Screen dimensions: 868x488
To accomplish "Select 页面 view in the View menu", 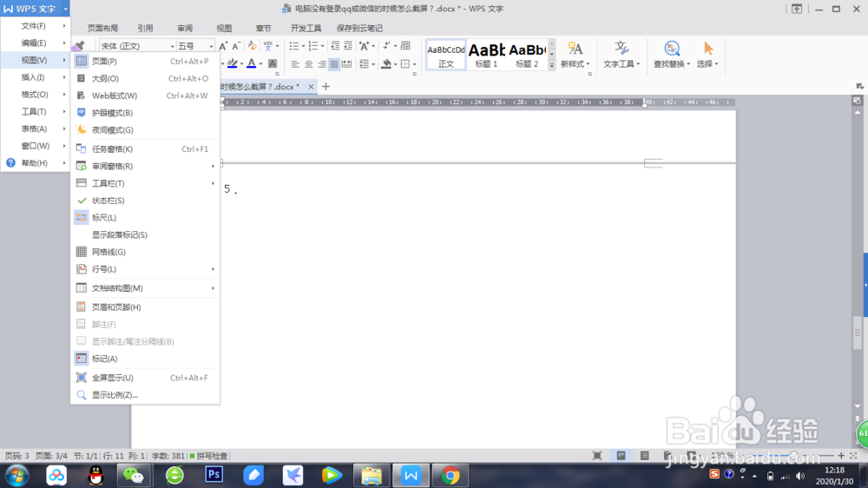I will (x=145, y=61).
